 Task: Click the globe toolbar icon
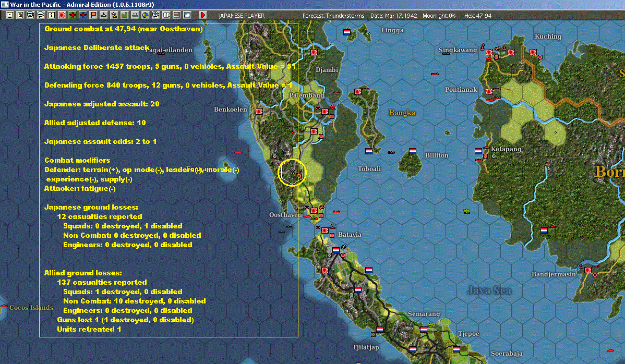point(146,15)
